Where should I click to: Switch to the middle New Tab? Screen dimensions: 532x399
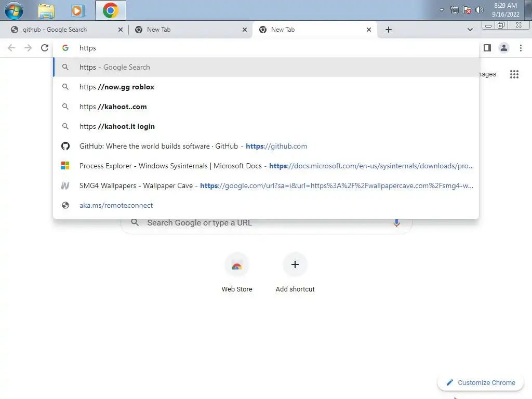pos(190,30)
